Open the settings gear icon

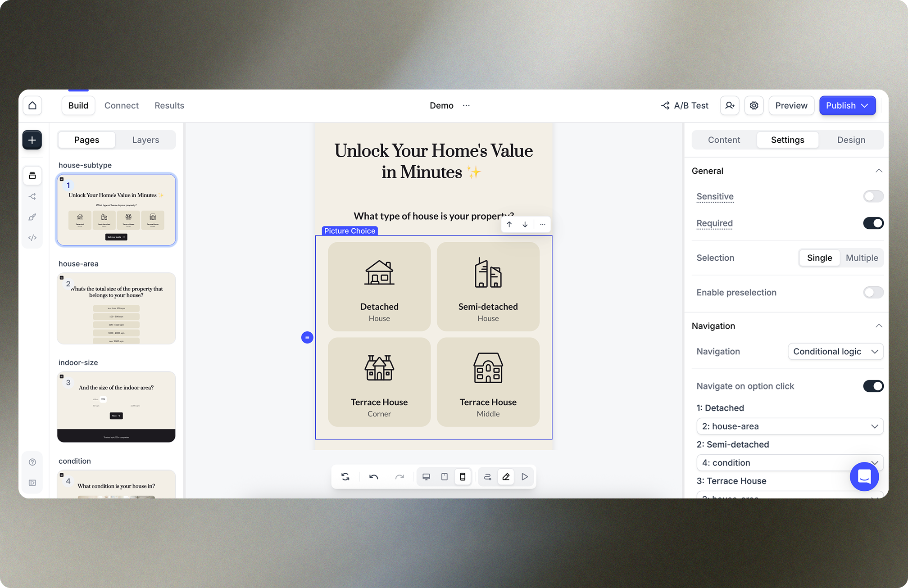point(754,105)
